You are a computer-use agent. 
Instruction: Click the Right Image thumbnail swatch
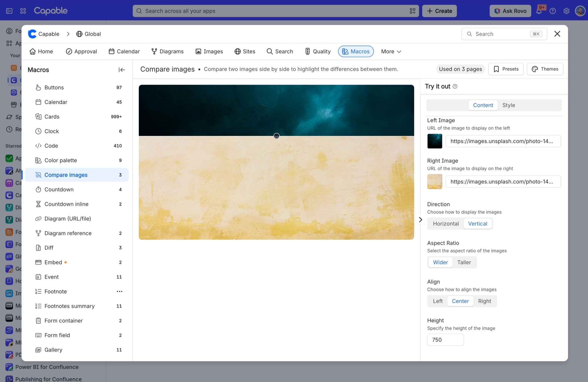point(435,182)
